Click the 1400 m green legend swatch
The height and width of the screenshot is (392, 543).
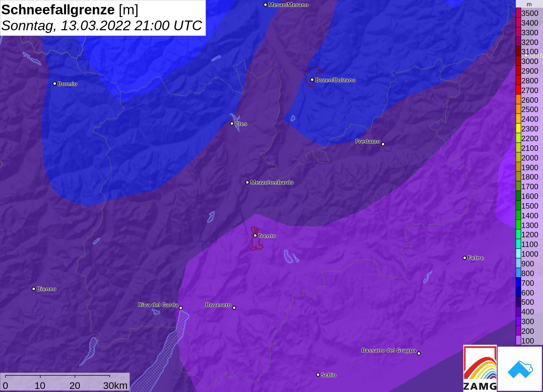[518, 215]
